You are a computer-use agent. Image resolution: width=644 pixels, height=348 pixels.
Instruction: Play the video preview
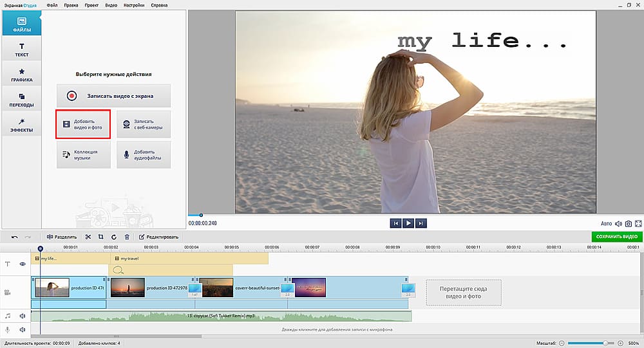click(408, 223)
